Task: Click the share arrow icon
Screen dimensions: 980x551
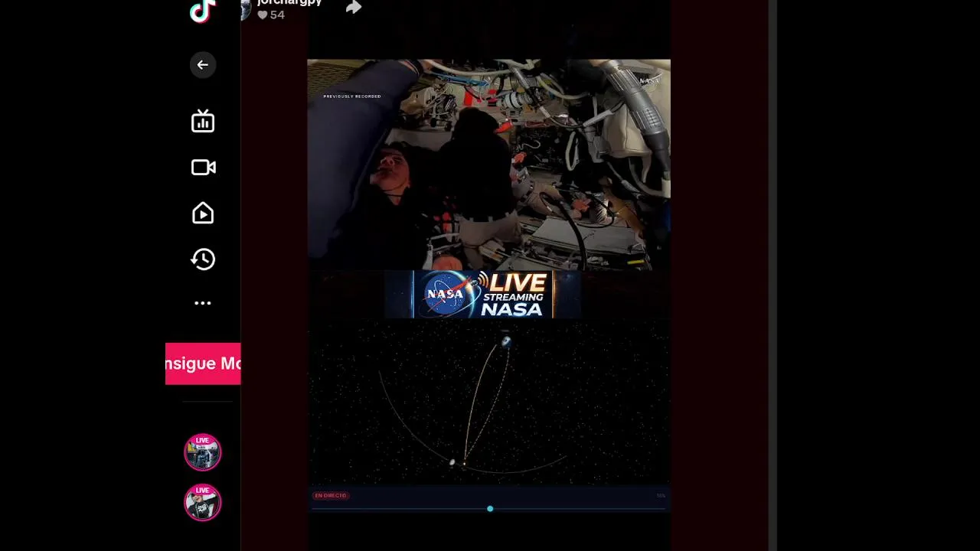Action: click(353, 8)
